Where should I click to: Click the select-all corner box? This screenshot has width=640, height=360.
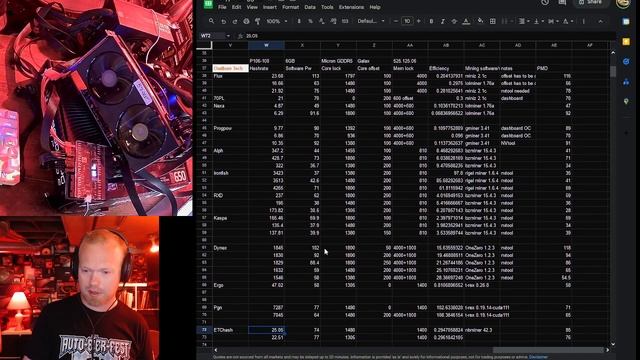coord(204,45)
